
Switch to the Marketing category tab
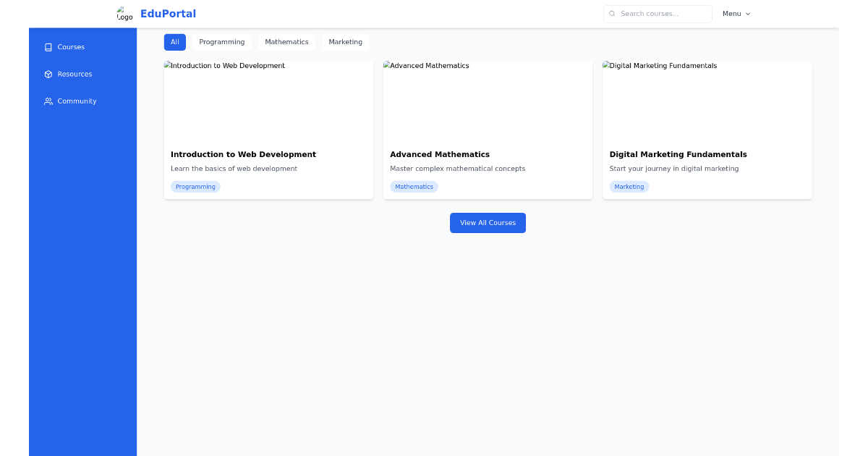click(x=345, y=42)
